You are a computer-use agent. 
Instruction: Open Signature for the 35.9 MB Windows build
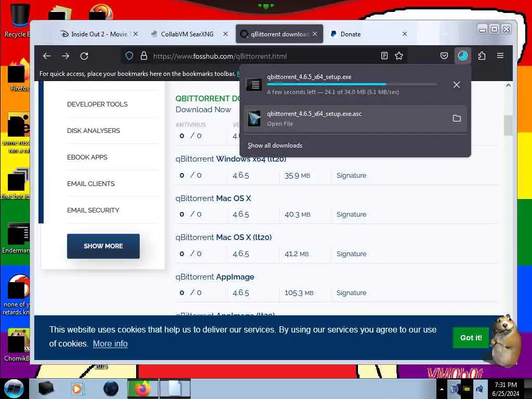click(x=351, y=176)
